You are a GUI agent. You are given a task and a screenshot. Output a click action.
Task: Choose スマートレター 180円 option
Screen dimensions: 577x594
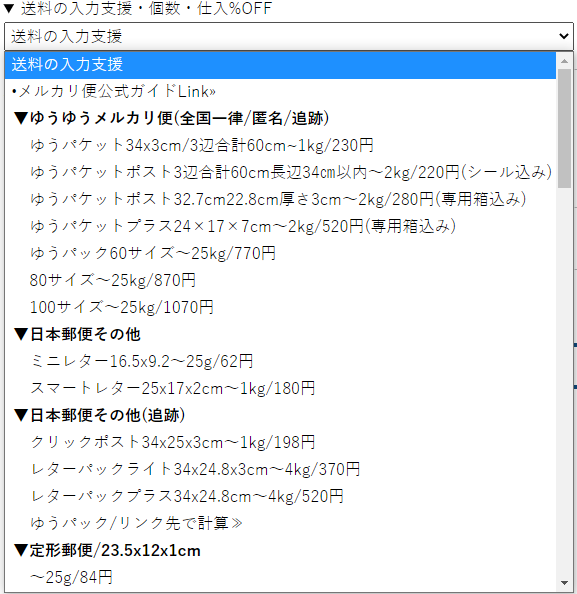coord(280,388)
